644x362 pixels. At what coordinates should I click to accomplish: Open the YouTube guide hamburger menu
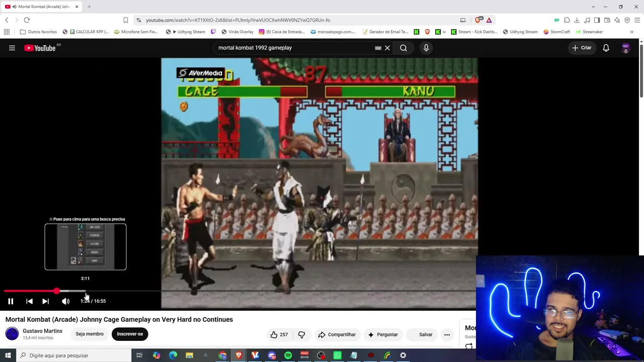coord(12,48)
